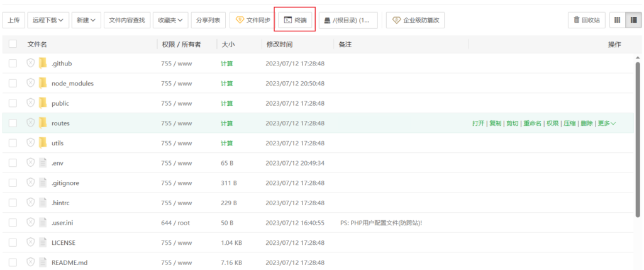This screenshot has height=270, width=644.
Task: Click 计算 size for utils
Action: coord(226,143)
